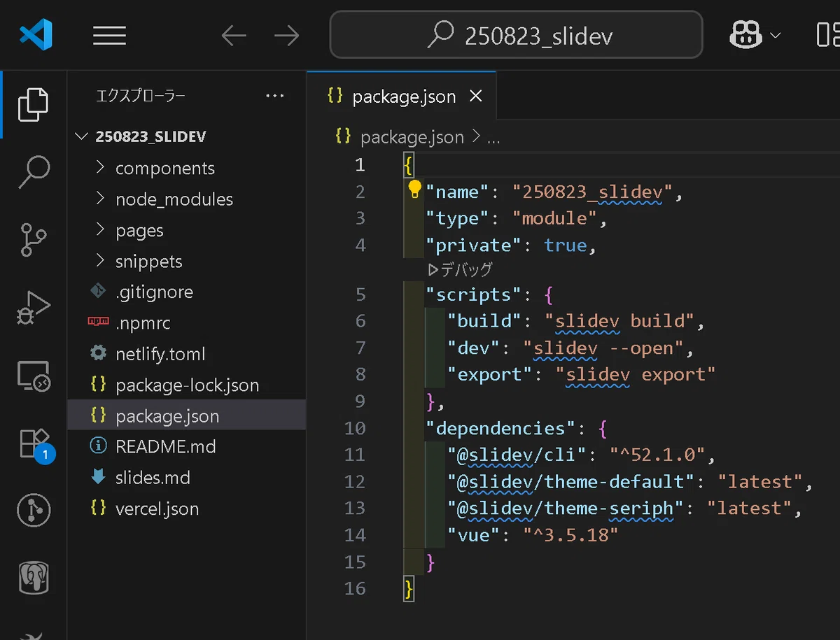Open the netlify.toml file
Image resolution: width=840 pixels, height=640 pixels.
[x=186, y=354]
